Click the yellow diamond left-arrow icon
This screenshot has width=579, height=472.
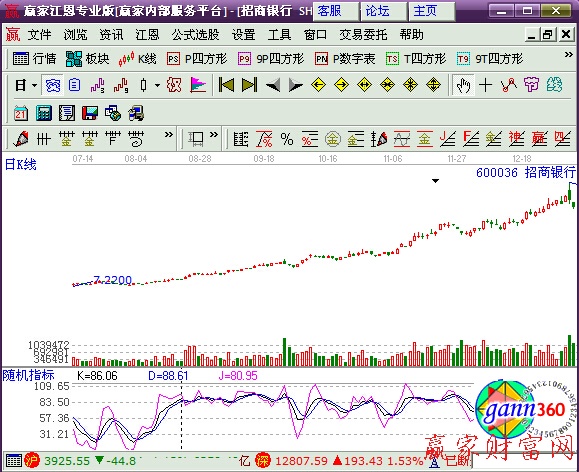pyautogui.click(x=318, y=85)
